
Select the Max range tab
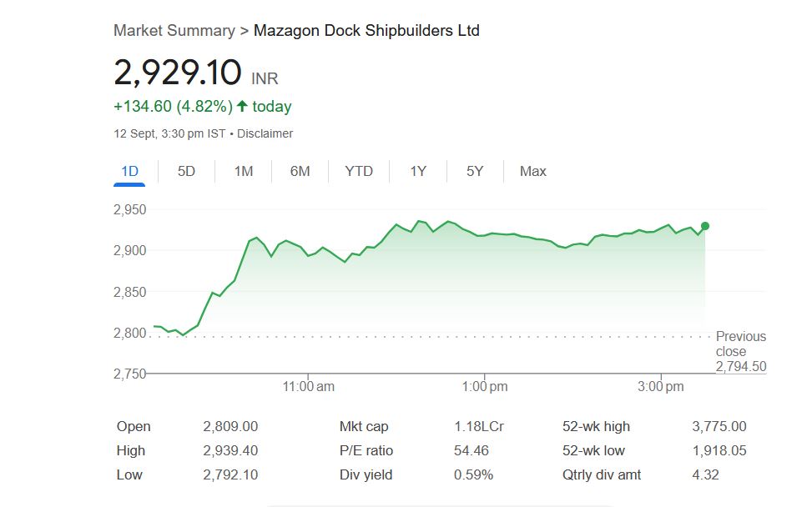click(x=532, y=172)
